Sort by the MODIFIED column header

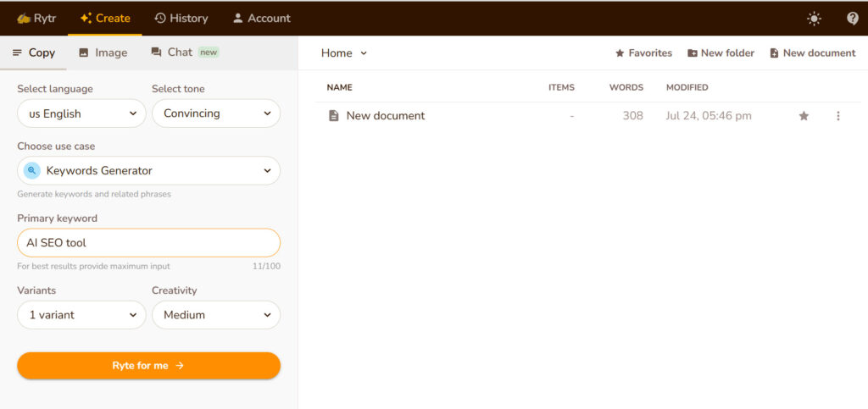tap(687, 87)
